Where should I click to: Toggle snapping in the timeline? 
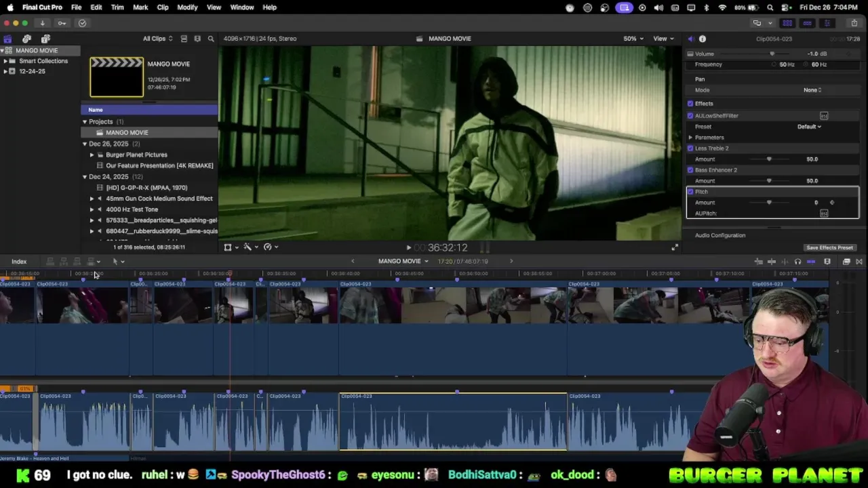pos(811,262)
